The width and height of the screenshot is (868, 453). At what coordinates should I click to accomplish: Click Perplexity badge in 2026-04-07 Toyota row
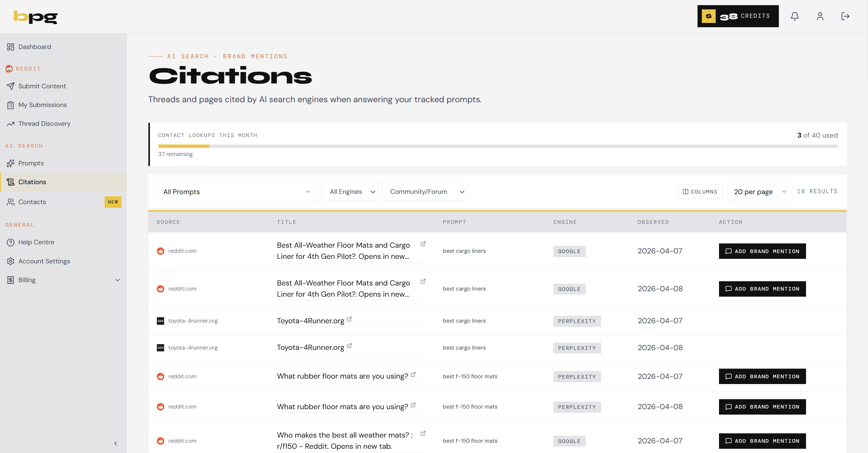577,321
